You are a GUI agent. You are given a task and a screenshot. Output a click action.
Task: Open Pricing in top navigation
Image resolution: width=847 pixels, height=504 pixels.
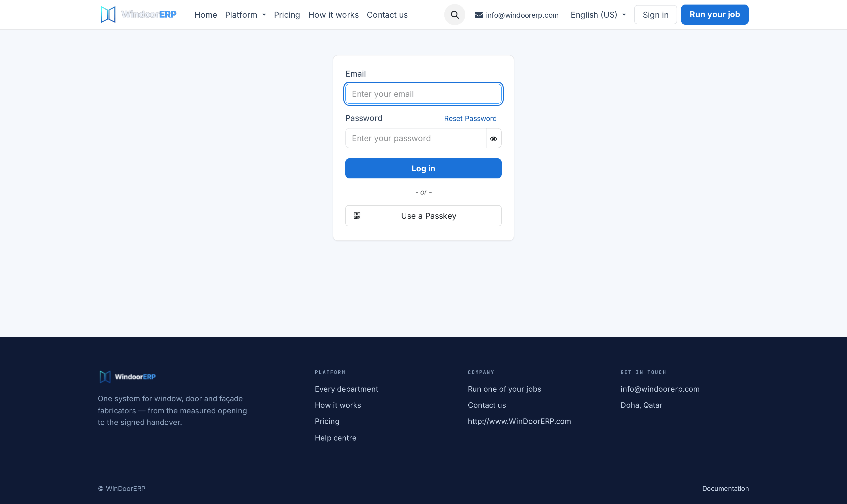pyautogui.click(x=287, y=15)
